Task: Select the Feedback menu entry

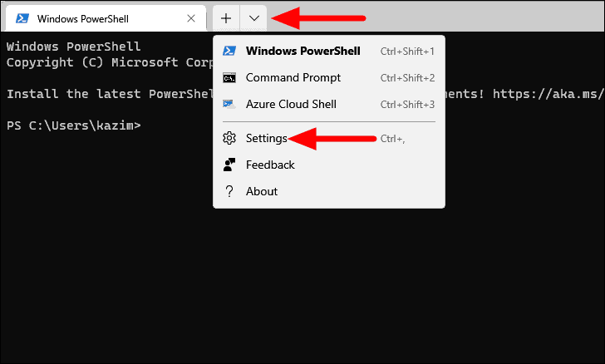Action: [x=329, y=165]
